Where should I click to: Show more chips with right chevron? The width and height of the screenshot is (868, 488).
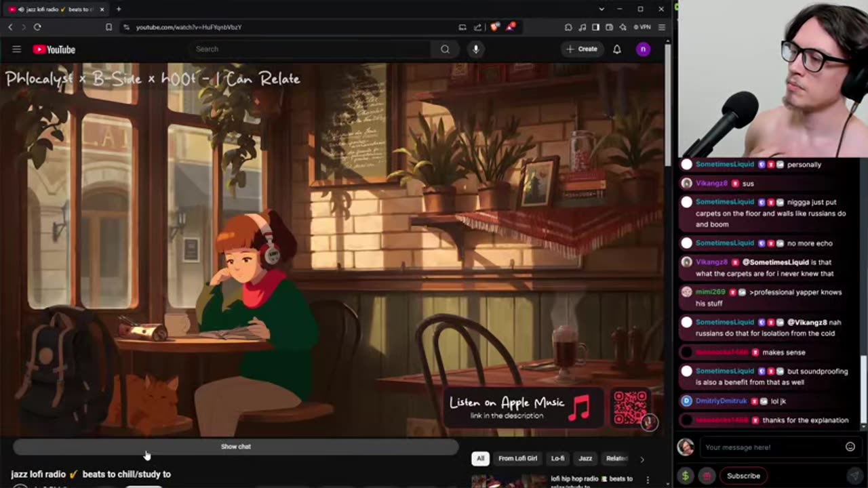tap(642, 459)
